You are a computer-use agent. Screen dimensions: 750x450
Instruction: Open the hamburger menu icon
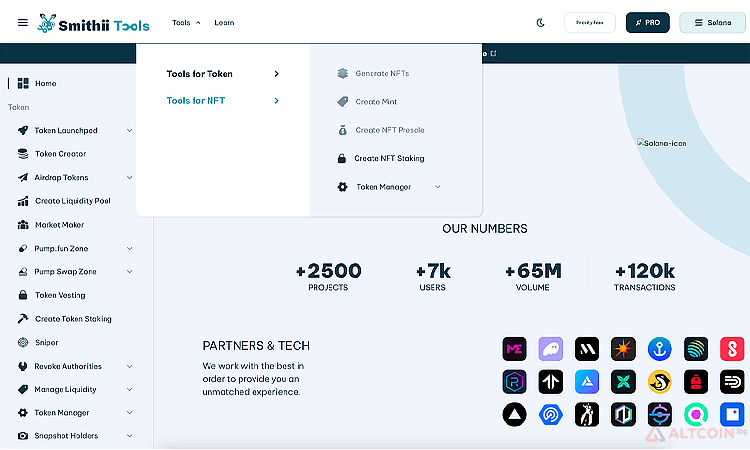pyautogui.click(x=22, y=22)
